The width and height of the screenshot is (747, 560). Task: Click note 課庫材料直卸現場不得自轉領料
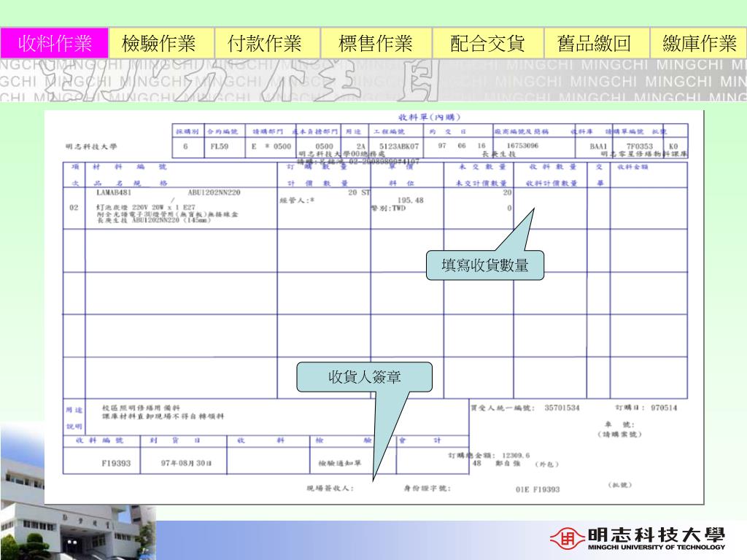pos(163,416)
